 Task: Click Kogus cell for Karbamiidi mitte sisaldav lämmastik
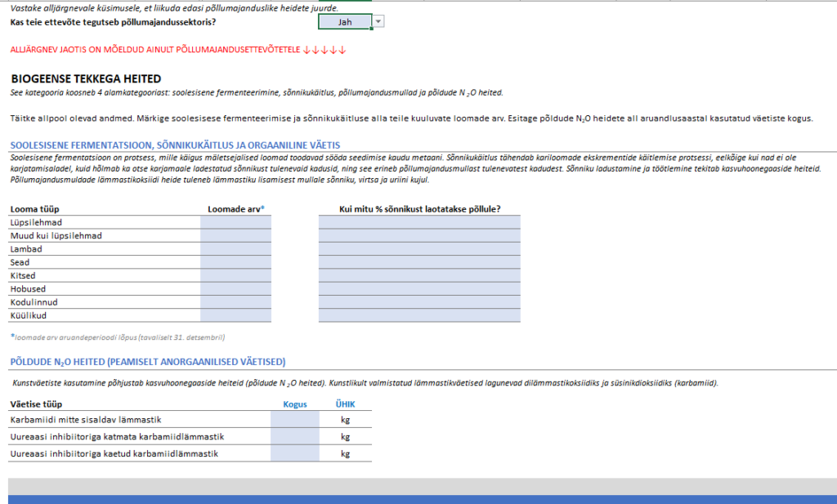click(294, 420)
